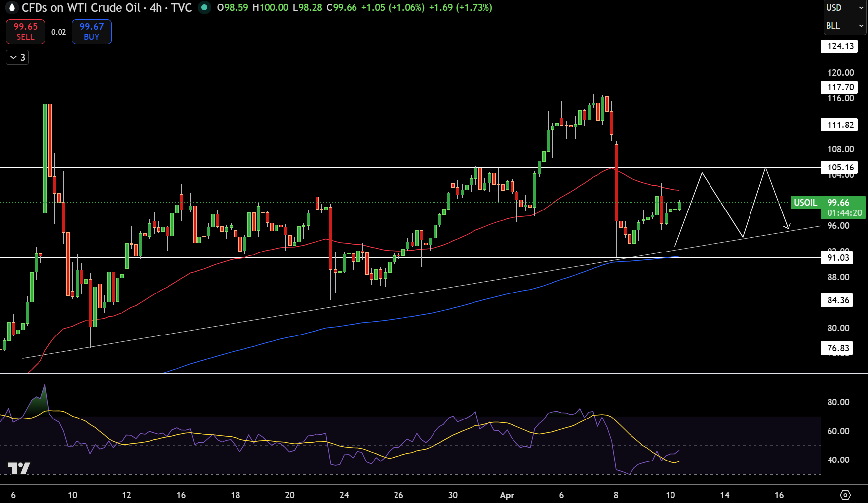Image resolution: width=868 pixels, height=503 pixels.
Task: Select the 84.36 price level label
Action: click(x=838, y=300)
